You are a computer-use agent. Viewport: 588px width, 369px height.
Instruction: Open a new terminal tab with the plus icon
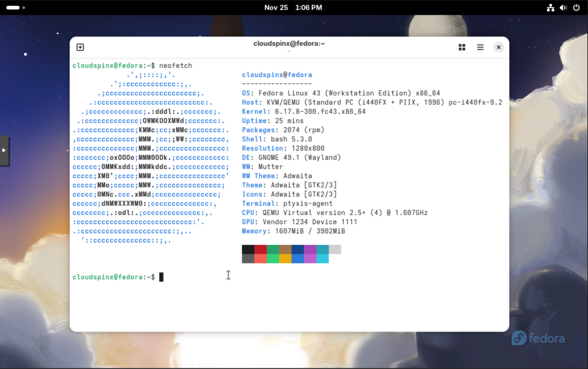pyautogui.click(x=80, y=47)
